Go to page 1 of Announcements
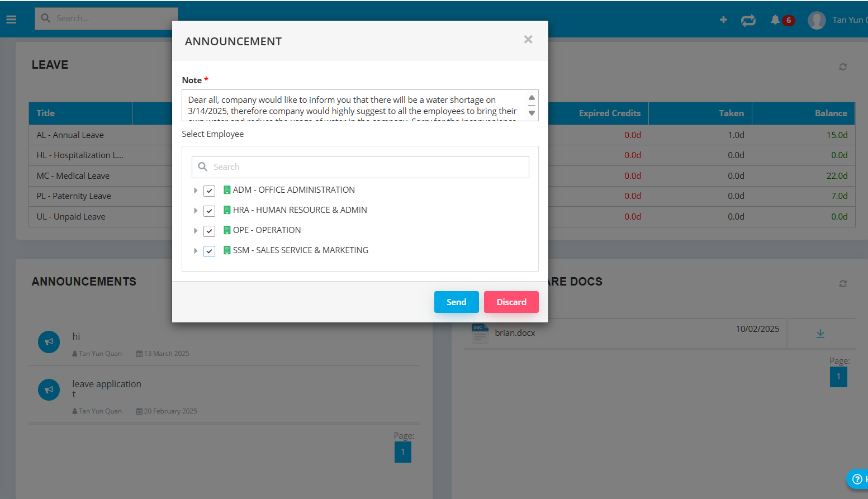This screenshot has height=499, width=868. [403, 452]
